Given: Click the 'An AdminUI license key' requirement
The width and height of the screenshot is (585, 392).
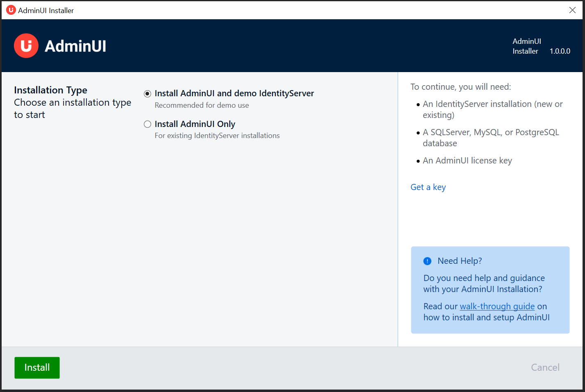Looking at the screenshot, I should [467, 161].
